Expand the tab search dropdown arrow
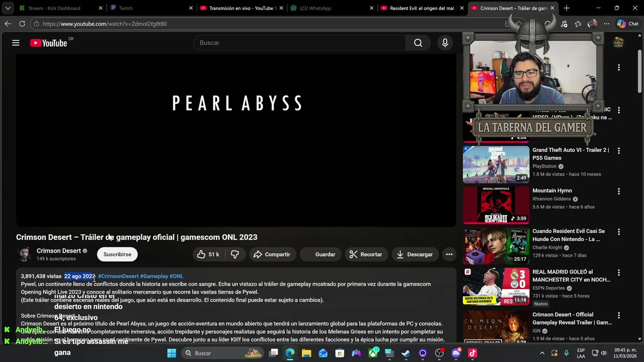This screenshot has width=644, height=362. coord(8,8)
